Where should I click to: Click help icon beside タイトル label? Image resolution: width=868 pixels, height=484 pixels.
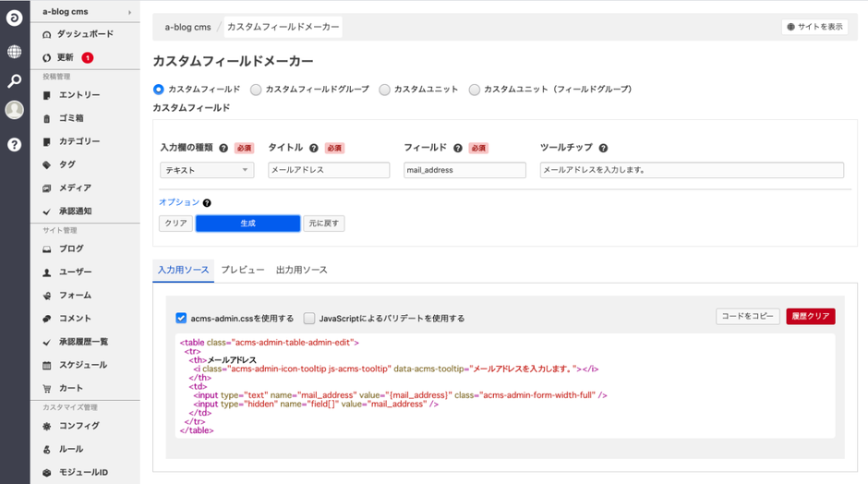314,148
